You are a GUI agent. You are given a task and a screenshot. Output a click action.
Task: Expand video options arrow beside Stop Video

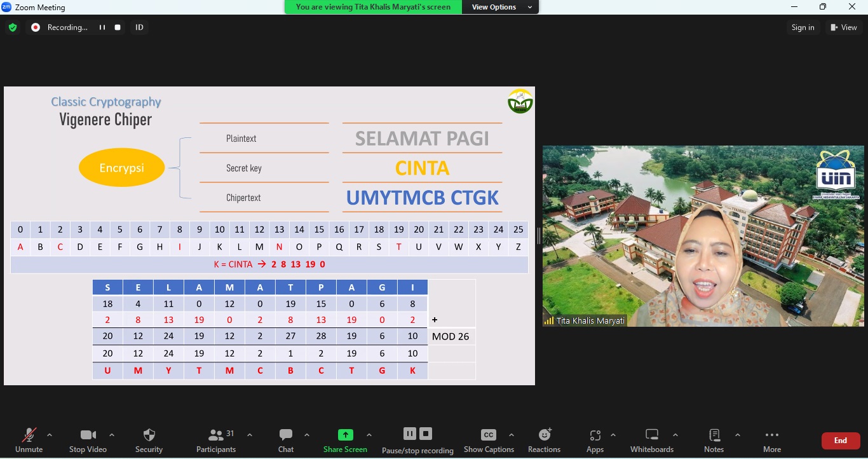tap(112, 435)
